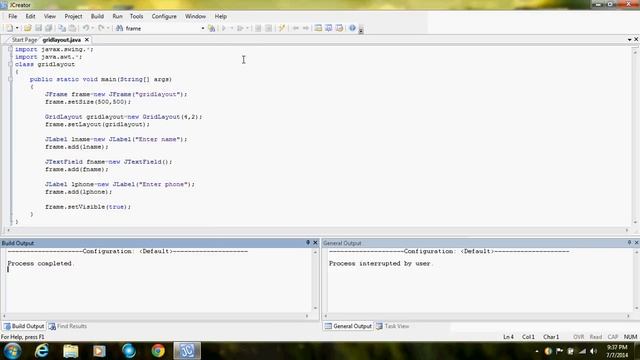Image resolution: width=640 pixels, height=360 pixels.
Task: Open the Build menu
Action: click(x=97, y=16)
